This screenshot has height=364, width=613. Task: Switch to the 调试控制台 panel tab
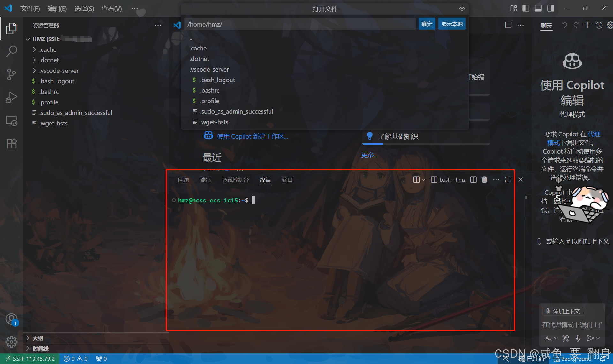click(235, 180)
